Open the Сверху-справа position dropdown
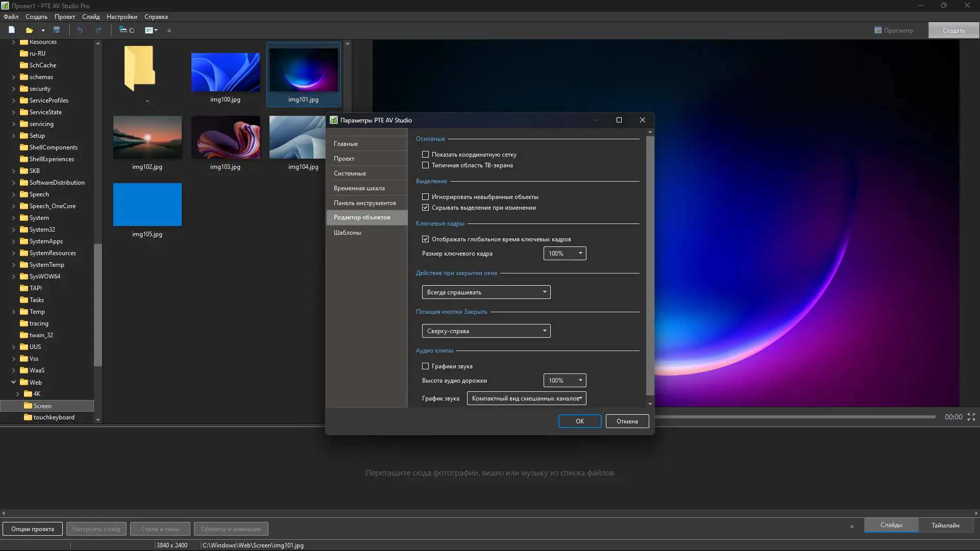The image size is (980, 551). coord(486,331)
